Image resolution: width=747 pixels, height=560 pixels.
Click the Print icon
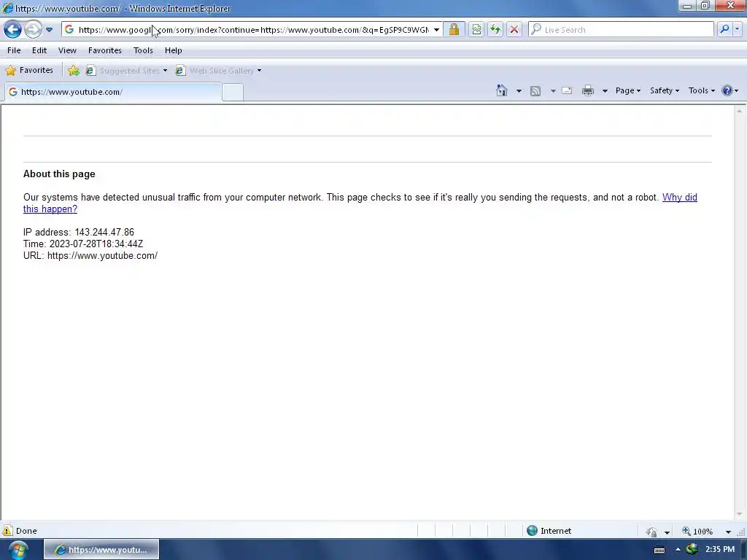point(588,90)
